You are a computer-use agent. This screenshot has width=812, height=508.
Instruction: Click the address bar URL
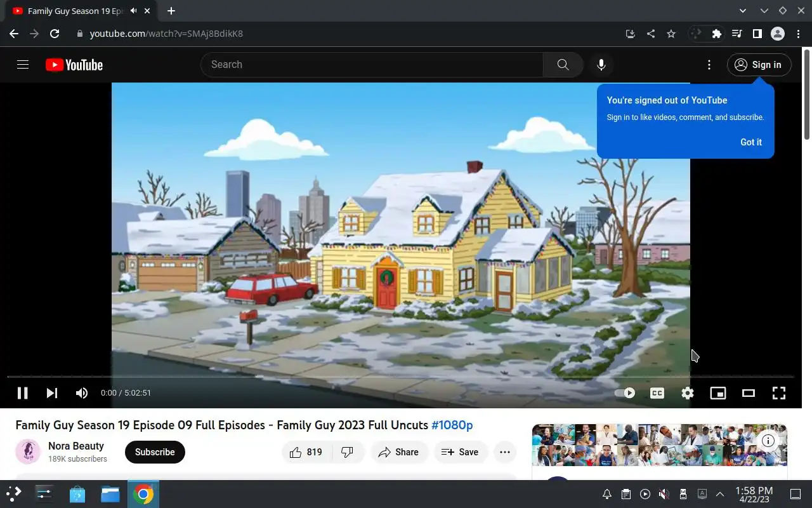(x=166, y=34)
